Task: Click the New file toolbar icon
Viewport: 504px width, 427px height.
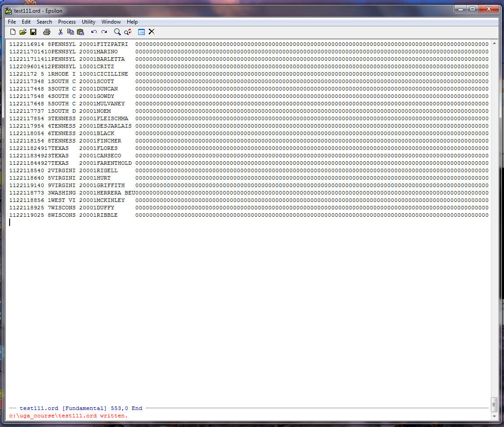Action: 13,32
